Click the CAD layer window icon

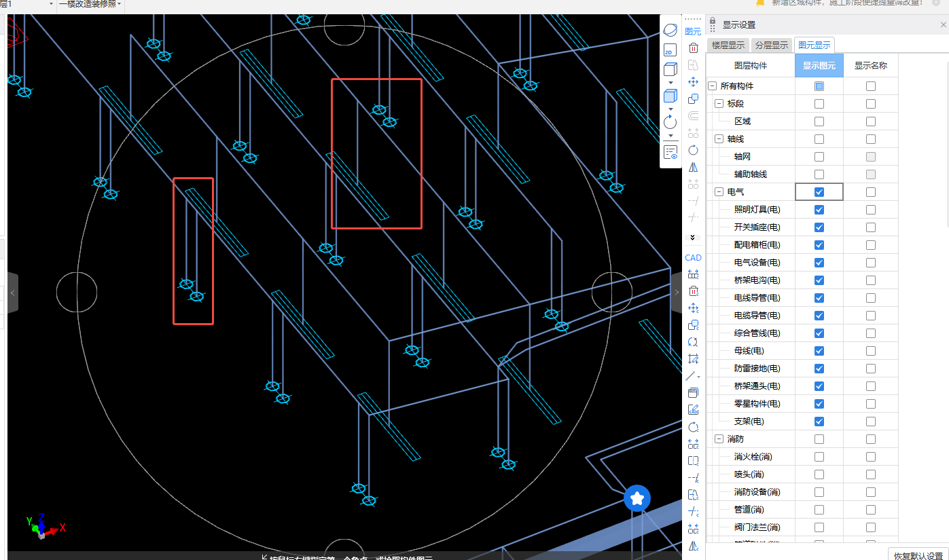coord(694,393)
